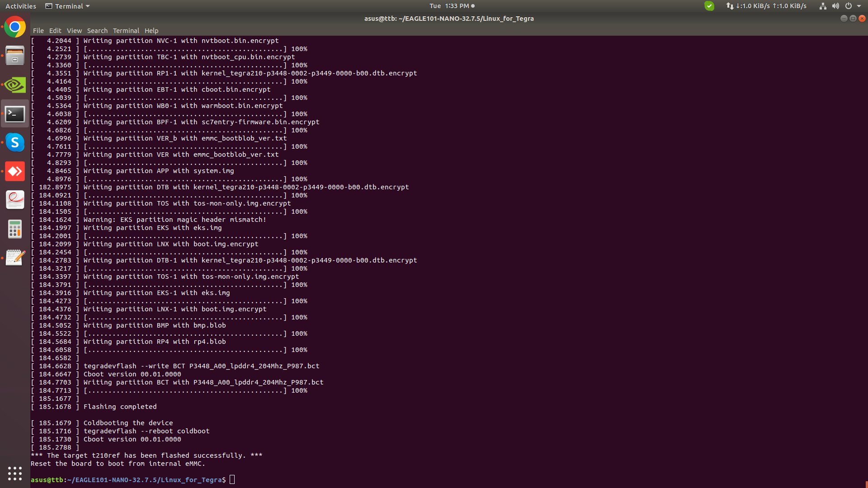This screenshot has width=868, height=488.
Task: Open the Edit menu
Action: (55, 31)
